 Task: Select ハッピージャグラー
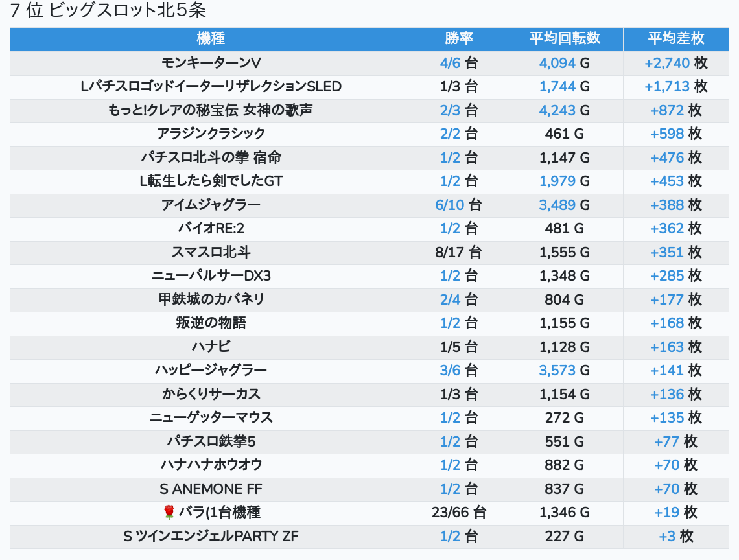pos(211,371)
